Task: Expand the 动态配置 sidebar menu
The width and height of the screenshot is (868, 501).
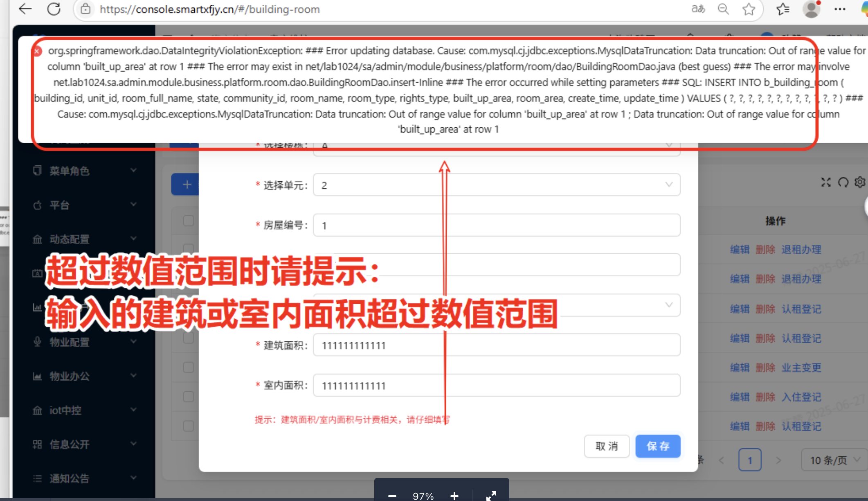Action: point(70,239)
